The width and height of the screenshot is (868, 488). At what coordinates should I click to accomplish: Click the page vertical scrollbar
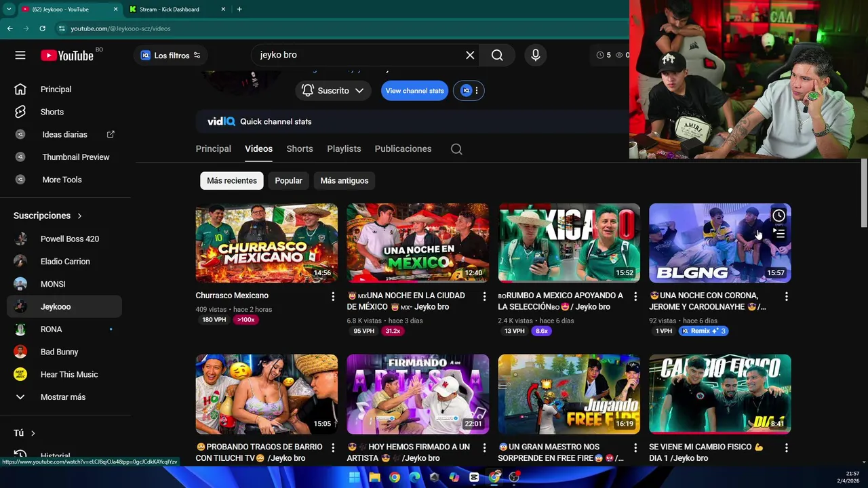click(x=864, y=193)
